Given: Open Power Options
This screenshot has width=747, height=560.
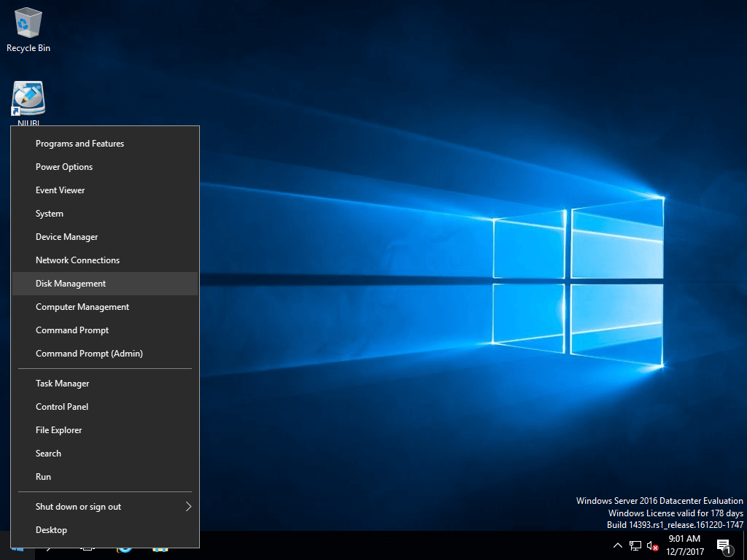Looking at the screenshot, I should (x=105, y=167).
